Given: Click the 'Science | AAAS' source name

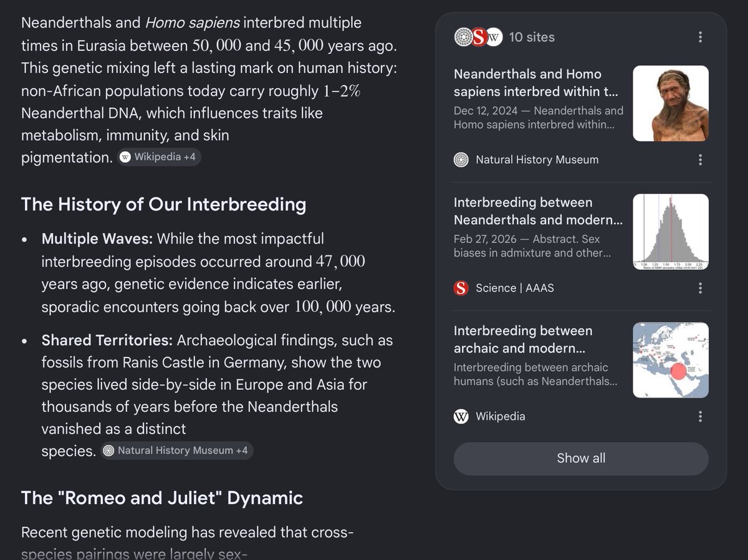Looking at the screenshot, I should [515, 288].
